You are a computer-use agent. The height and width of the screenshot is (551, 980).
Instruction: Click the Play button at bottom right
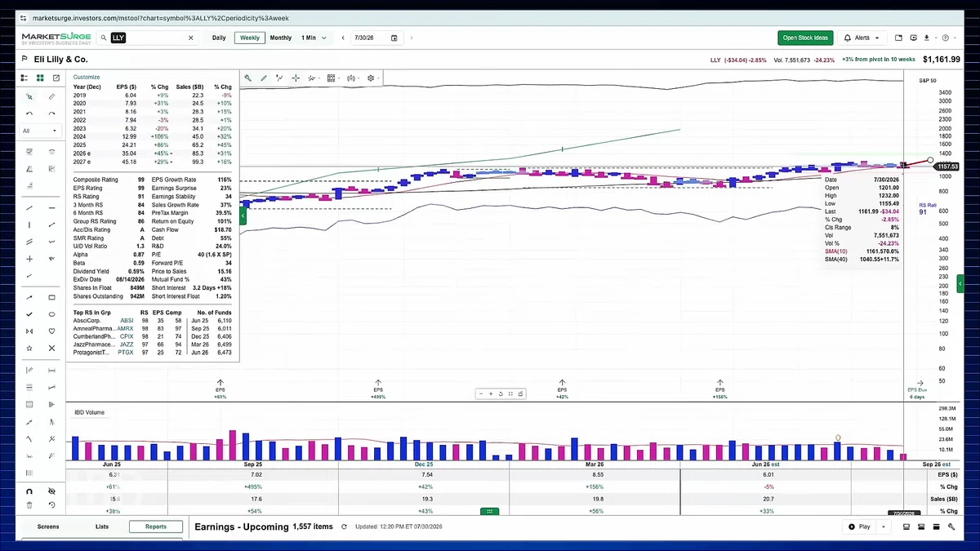coord(860,527)
